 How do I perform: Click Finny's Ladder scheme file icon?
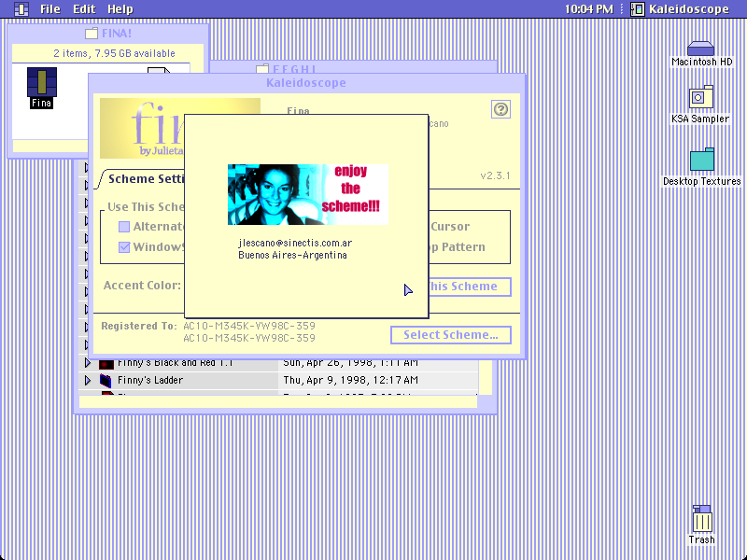pyautogui.click(x=106, y=381)
